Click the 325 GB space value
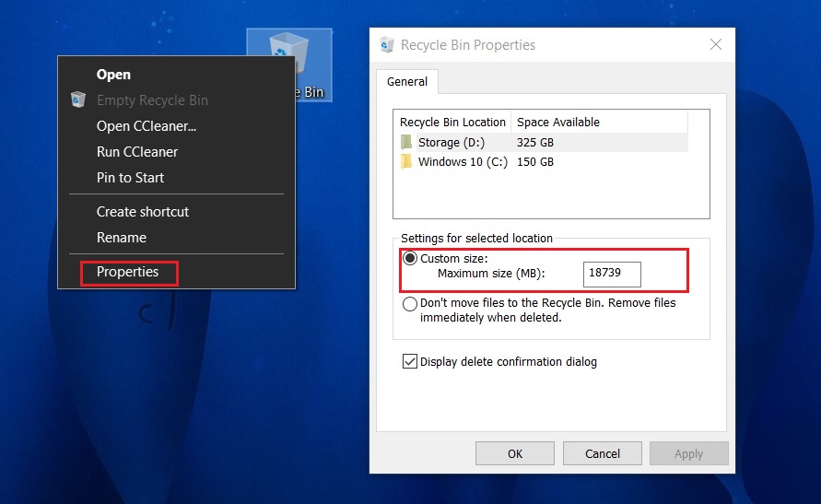821x504 pixels. click(x=535, y=143)
